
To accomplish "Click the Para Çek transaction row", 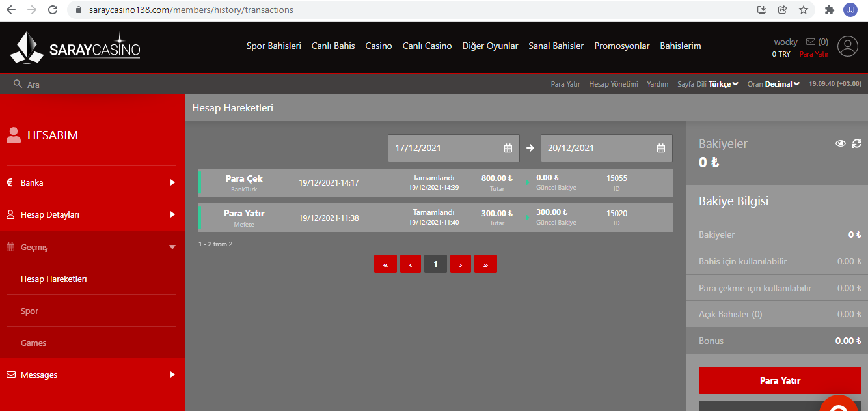I will [435, 183].
